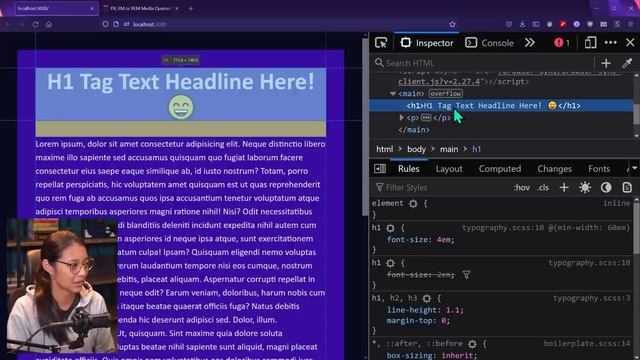The height and width of the screenshot is (360, 640).
Task: Click the localhost URL in address bar
Action: pos(150,24)
